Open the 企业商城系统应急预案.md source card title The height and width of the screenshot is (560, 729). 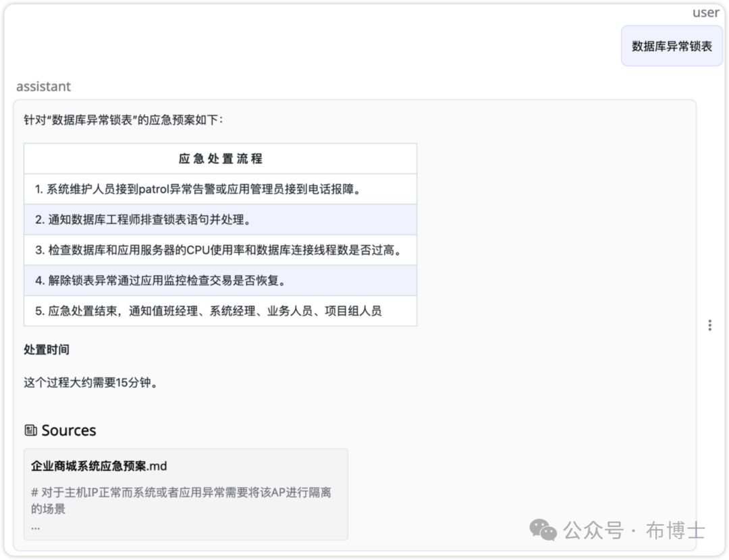pyautogui.click(x=99, y=466)
